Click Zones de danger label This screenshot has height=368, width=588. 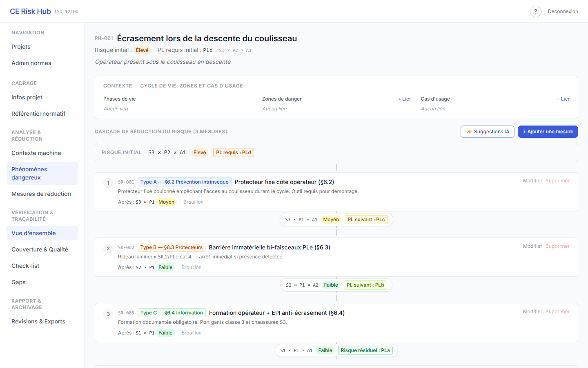282,99
